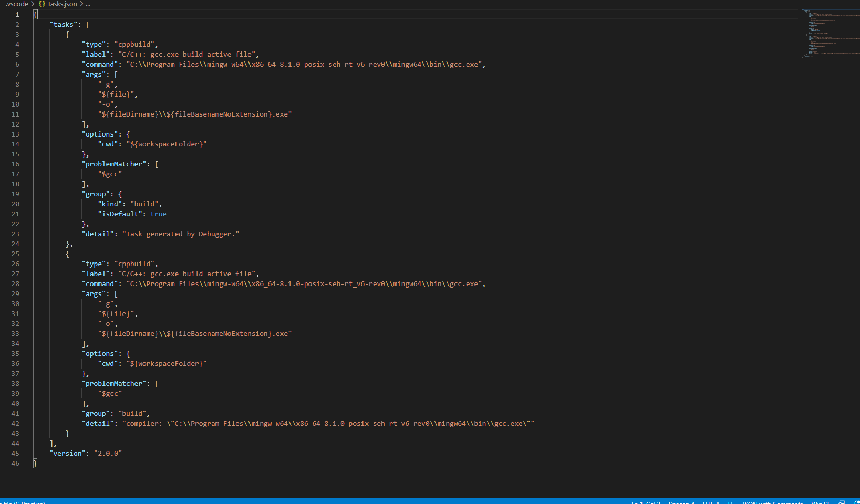Switch end-of-line sequence via the LF indicator
860x504 pixels.
(731, 501)
